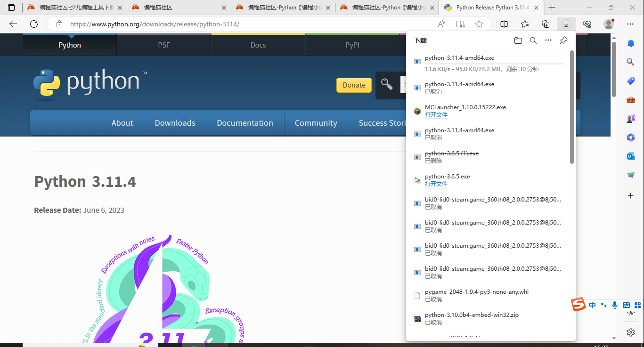Image resolution: width=644 pixels, height=347 pixels.
Task: Open the browser Settings and more menu
Action: (630, 24)
